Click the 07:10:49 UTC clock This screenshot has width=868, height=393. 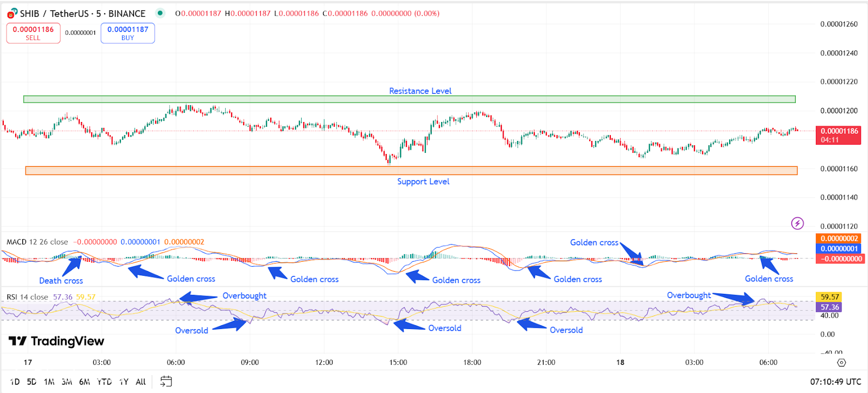tap(835, 382)
